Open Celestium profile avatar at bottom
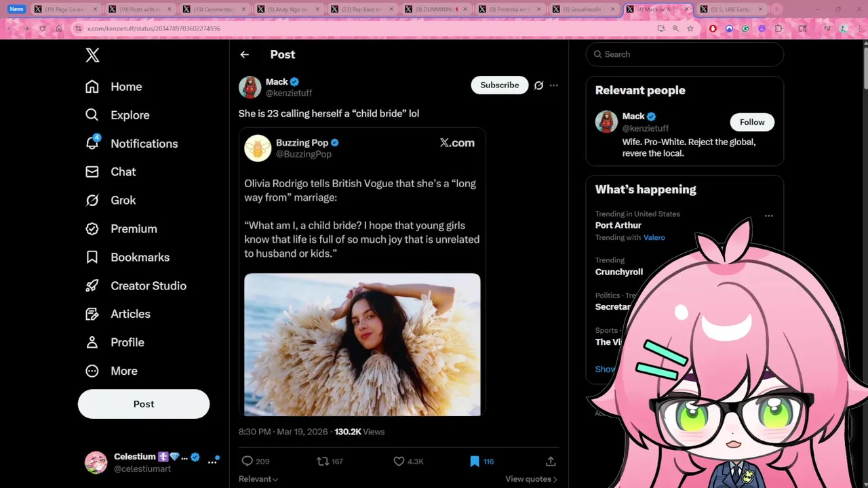 (x=96, y=463)
